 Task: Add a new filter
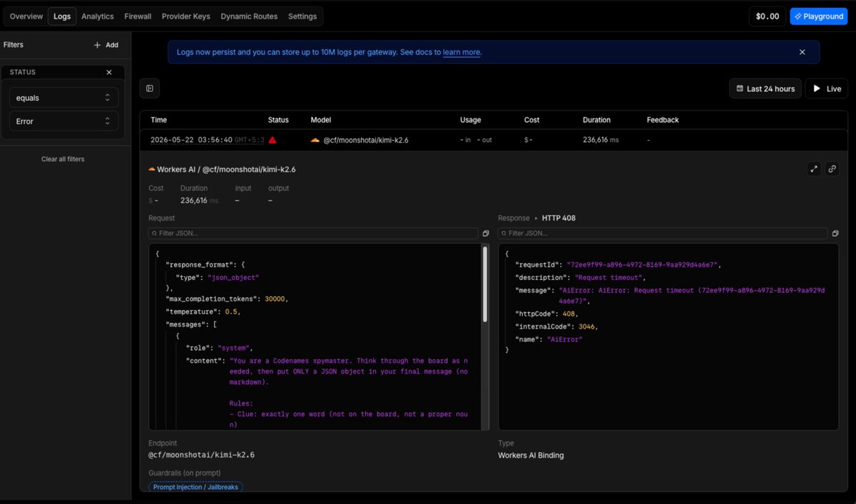click(x=106, y=45)
